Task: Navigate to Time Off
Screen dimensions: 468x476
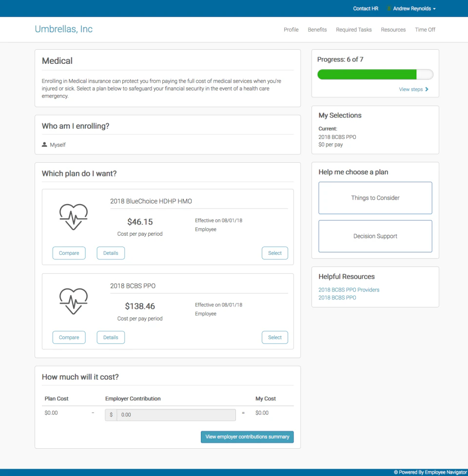Action: pos(425,30)
